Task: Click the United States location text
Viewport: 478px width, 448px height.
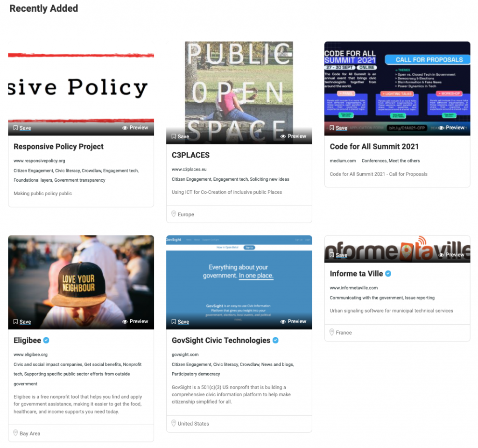Action: [193, 424]
